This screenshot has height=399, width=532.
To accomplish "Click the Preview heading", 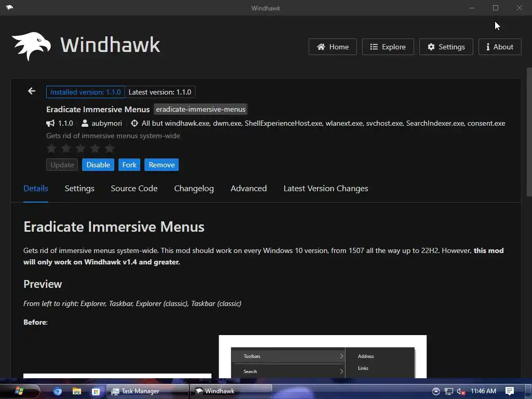I will 43,284.
